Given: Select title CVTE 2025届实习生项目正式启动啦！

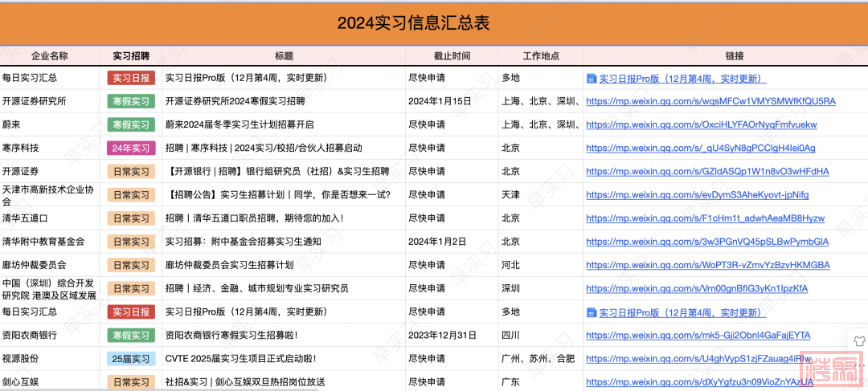Looking at the screenshot, I should tap(241, 358).
